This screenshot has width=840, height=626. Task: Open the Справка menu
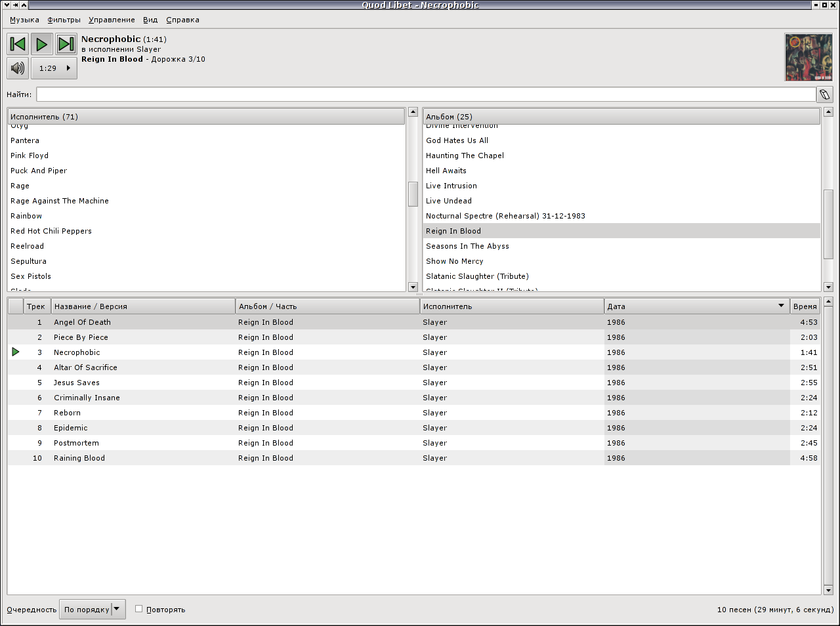pos(183,20)
